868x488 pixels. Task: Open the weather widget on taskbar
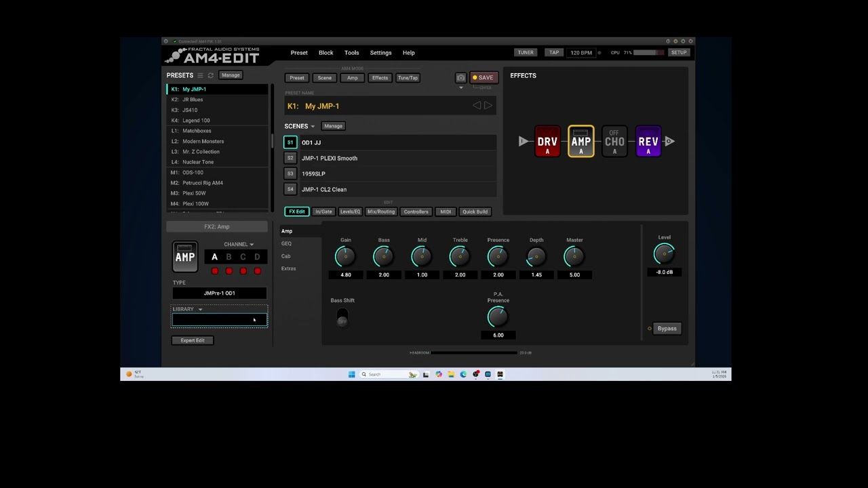[134, 374]
